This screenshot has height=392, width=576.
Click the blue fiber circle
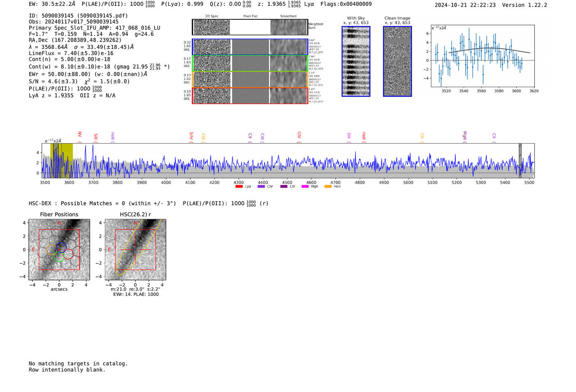coord(61,248)
